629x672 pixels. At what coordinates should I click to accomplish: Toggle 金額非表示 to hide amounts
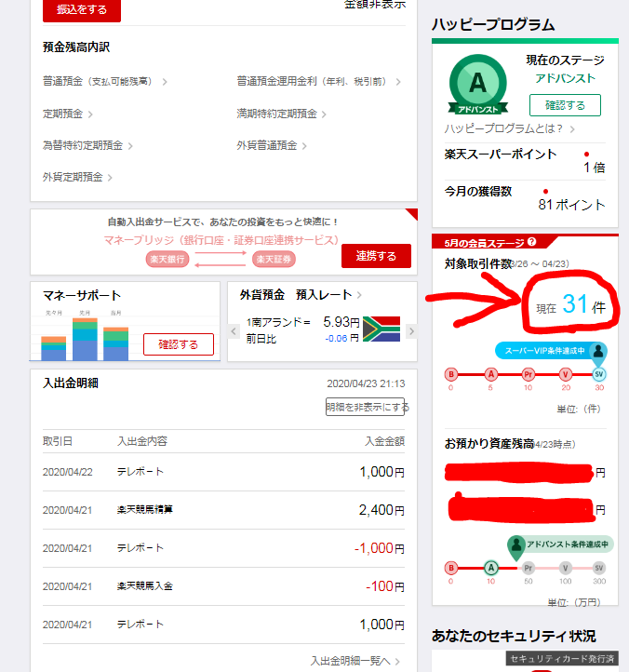[374, 5]
